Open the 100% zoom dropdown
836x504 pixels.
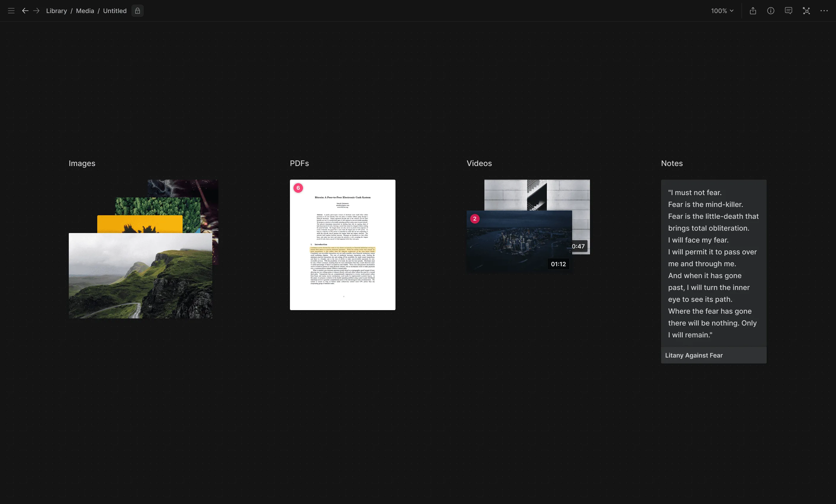tap(722, 11)
